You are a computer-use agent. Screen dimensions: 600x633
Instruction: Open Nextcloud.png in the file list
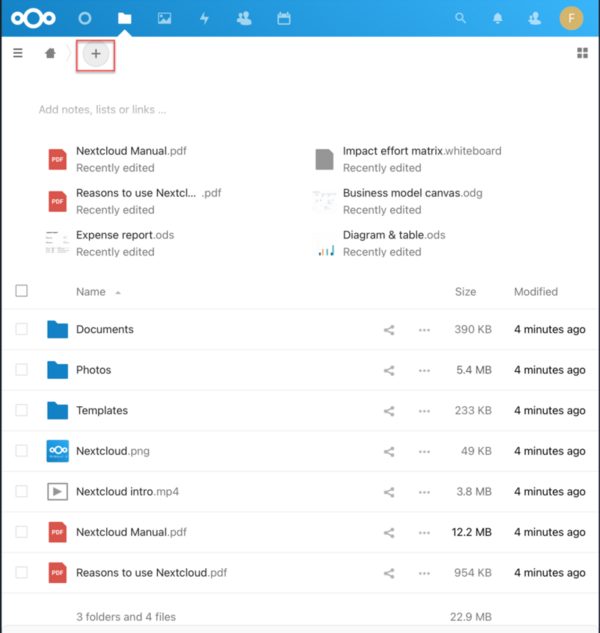(x=113, y=451)
